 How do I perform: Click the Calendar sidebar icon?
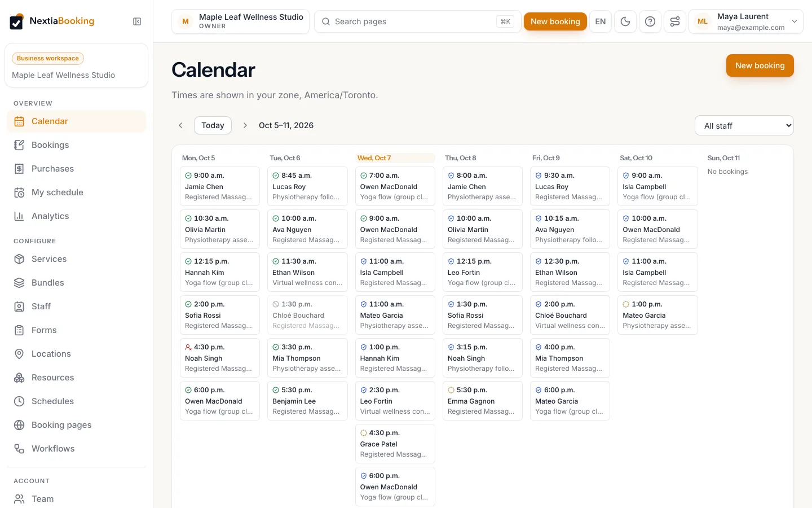click(19, 121)
